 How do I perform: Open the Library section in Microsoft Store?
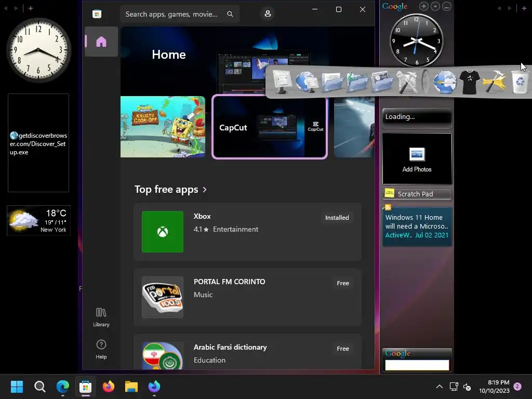(x=101, y=317)
